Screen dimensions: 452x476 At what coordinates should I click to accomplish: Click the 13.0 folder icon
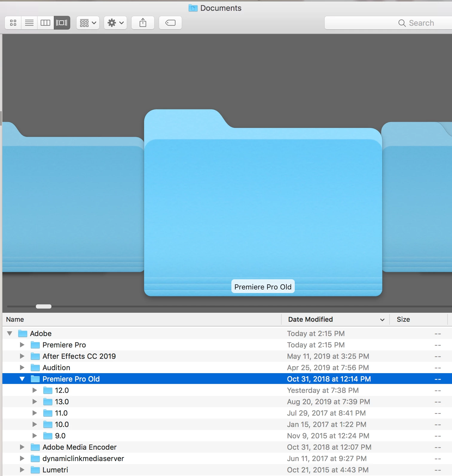(48, 402)
